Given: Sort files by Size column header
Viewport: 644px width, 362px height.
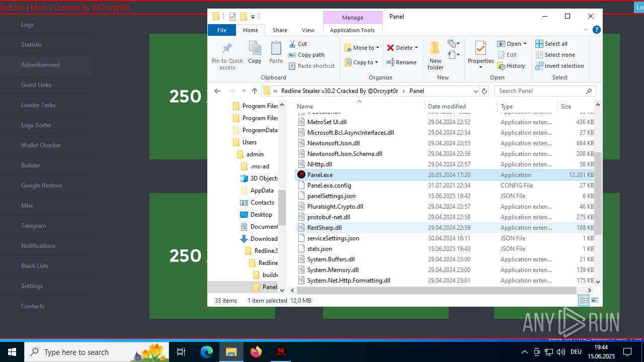Looking at the screenshot, I should (576, 106).
